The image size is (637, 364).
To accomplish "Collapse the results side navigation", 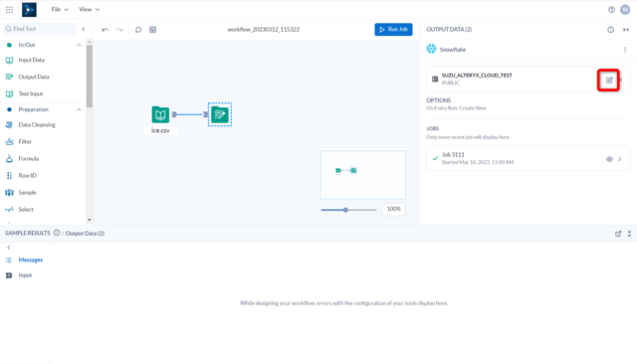I will click(9, 248).
